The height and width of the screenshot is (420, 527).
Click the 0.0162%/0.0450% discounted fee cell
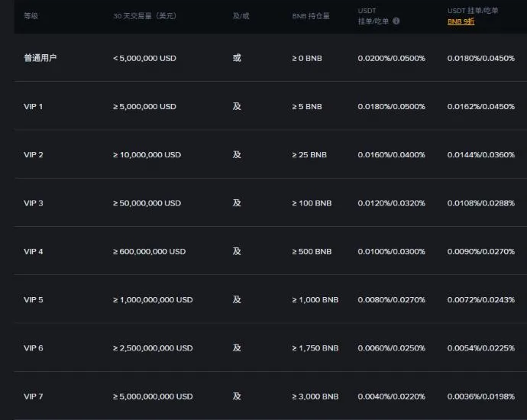coord(481,106)
